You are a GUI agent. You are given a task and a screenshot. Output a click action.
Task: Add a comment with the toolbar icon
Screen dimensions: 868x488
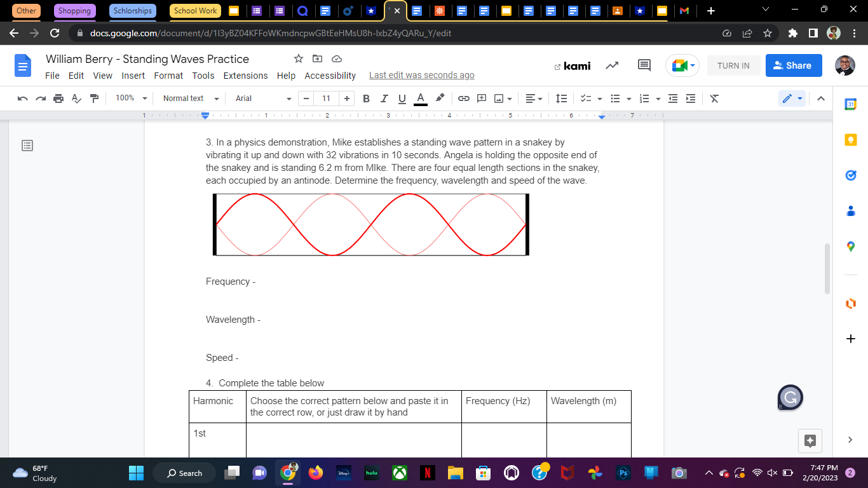pyautogui.click(x=482, y=98)
